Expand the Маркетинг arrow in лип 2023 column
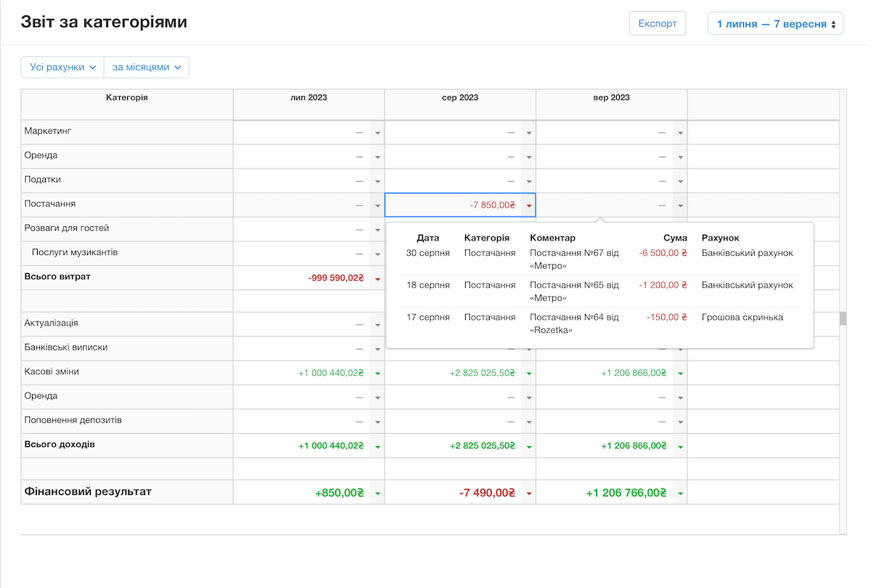This screenshot has width=872, height=588. 377,133
